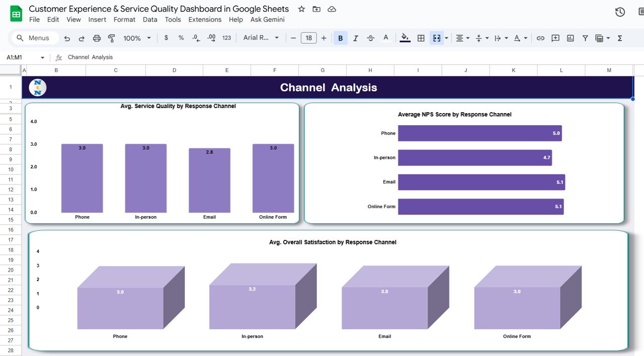Image resolution: width=644 pixels, height=356 pixels.
Task: Click the Decrease decimal places icon
Action: [x=196, y=38]
